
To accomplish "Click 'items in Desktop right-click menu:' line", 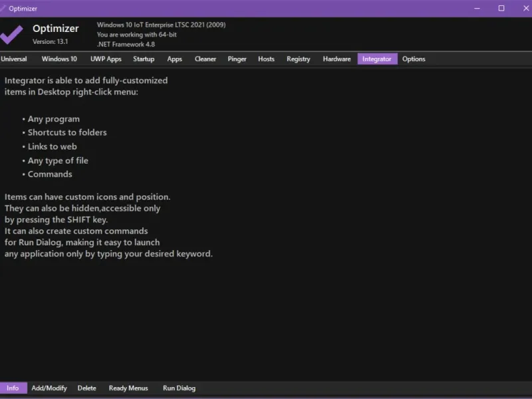I will click(x=71, y=92).
